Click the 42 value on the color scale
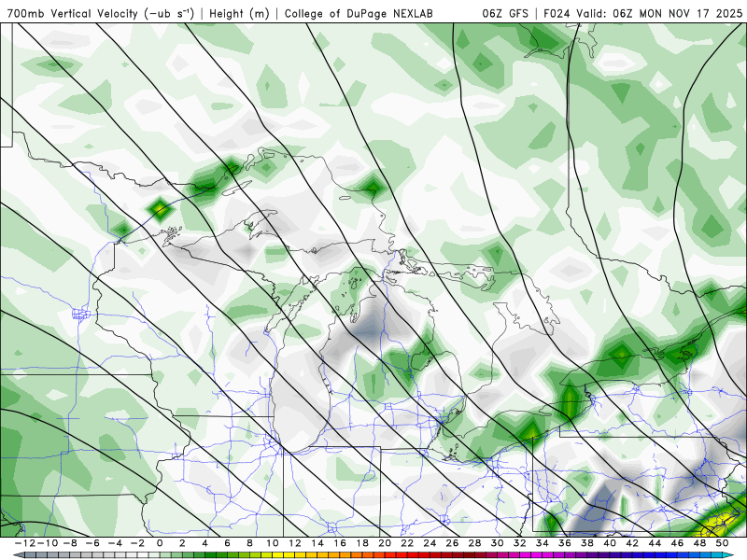This screenshot has width=747, height=560. click(x=632, y=543)
